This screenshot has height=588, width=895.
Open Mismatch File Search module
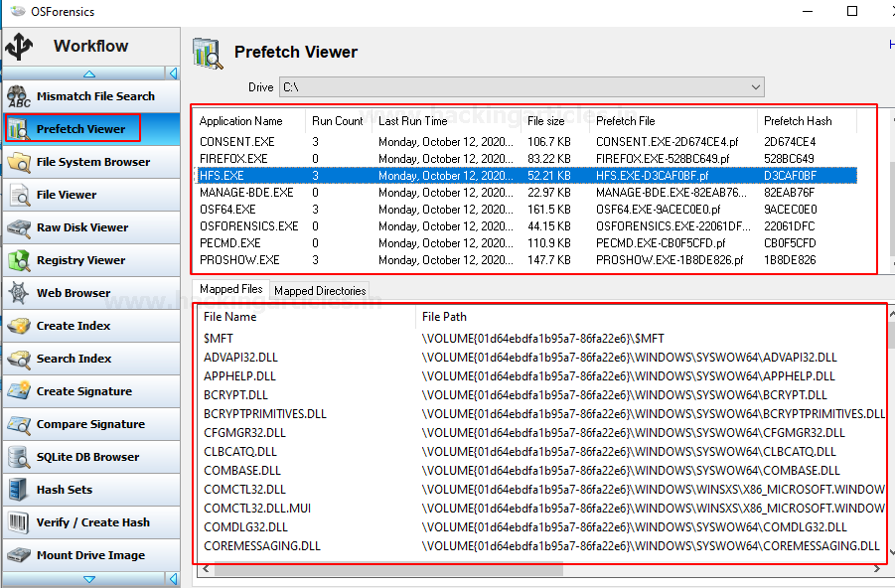tap(91, 96)
